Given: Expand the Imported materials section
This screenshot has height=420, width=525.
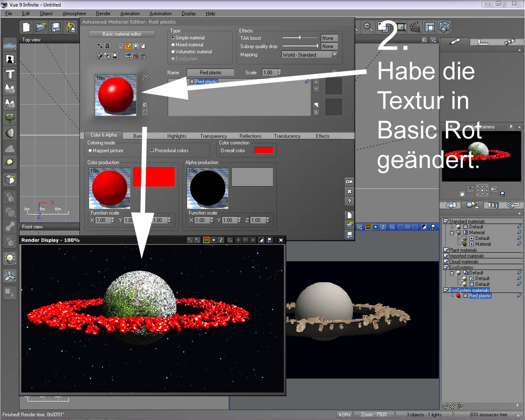Looking at the screenshot, I should pos(446,256).
